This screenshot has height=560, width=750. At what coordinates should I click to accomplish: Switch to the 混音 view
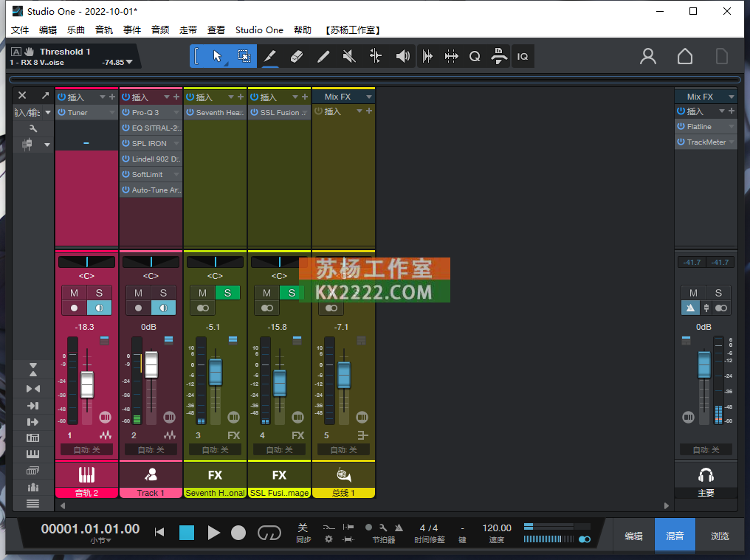click(675, 536)
